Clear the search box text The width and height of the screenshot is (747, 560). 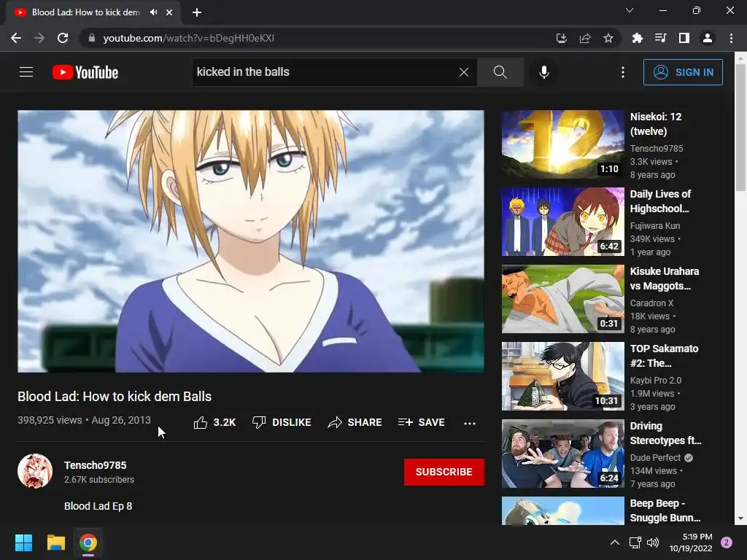tap(463, 72)
